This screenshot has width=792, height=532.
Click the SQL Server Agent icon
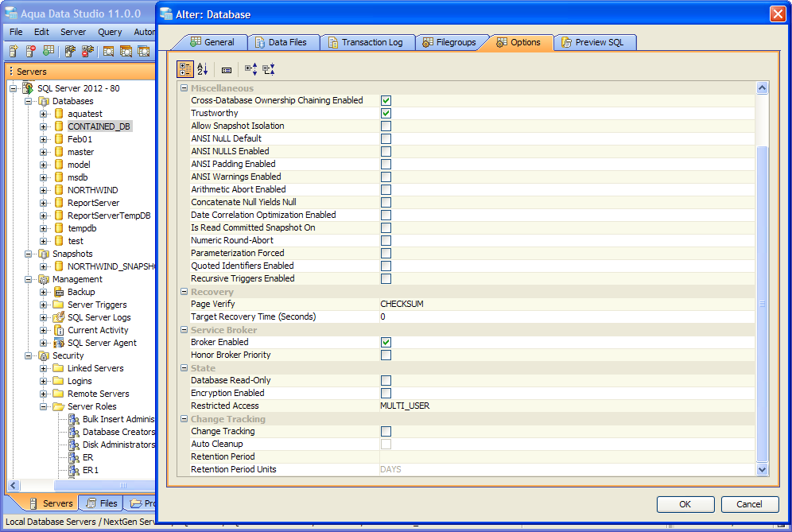[59, 343]
